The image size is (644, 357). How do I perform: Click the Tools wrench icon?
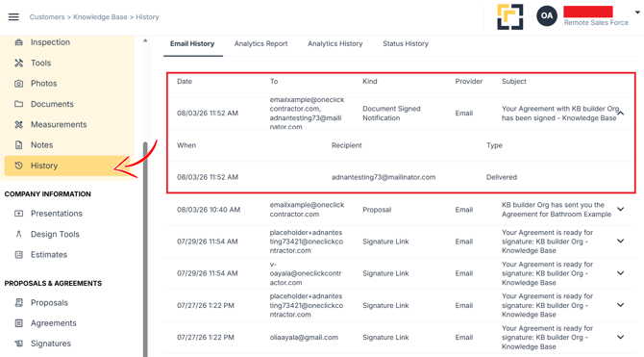pyautogui.click(x=19, y=63)
